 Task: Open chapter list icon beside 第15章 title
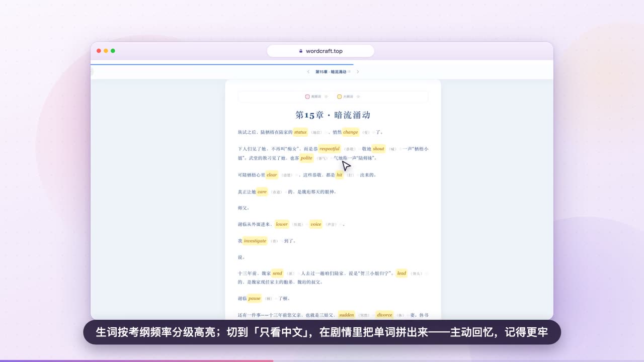[349, 72]
